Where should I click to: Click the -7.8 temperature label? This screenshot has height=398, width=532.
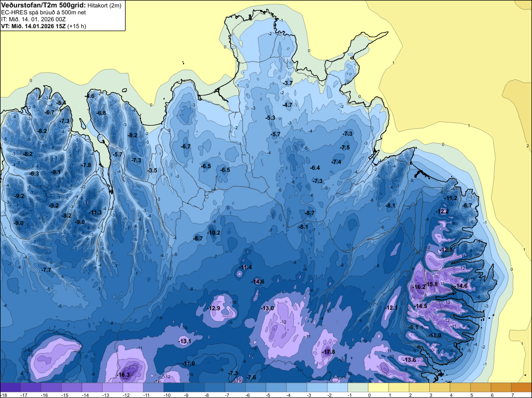point(86,165)
